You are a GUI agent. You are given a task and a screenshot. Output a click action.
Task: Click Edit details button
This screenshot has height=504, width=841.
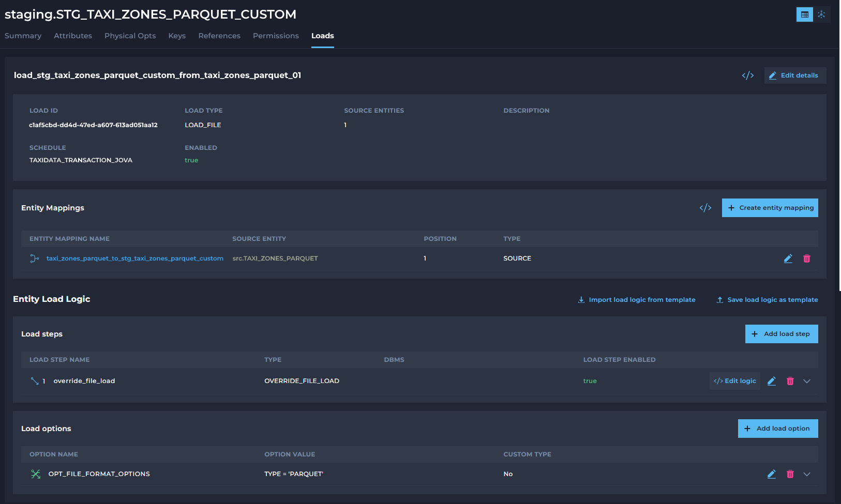(795, 75)
